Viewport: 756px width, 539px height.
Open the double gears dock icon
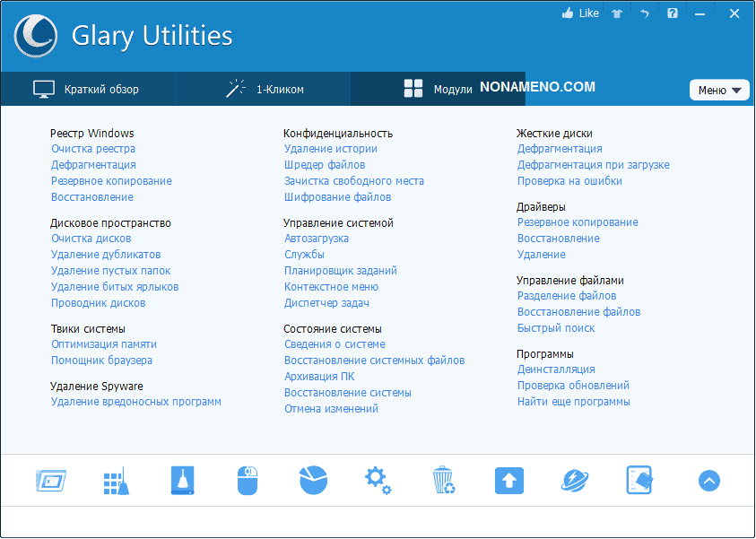coord(378,480)
